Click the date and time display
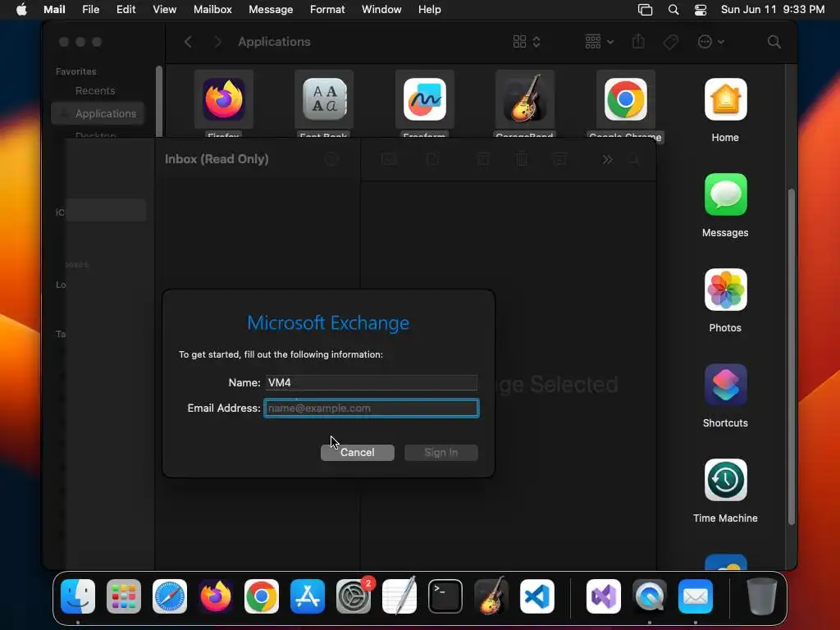The width and height of the screenshot is (840, 630). click(x=773, y=10)
